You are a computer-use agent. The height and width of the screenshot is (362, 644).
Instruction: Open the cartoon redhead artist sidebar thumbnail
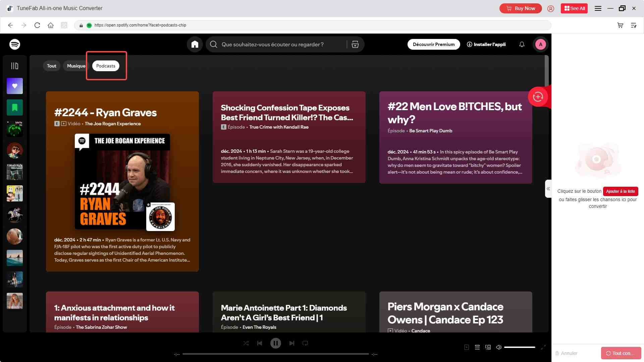tap(15, 150)
